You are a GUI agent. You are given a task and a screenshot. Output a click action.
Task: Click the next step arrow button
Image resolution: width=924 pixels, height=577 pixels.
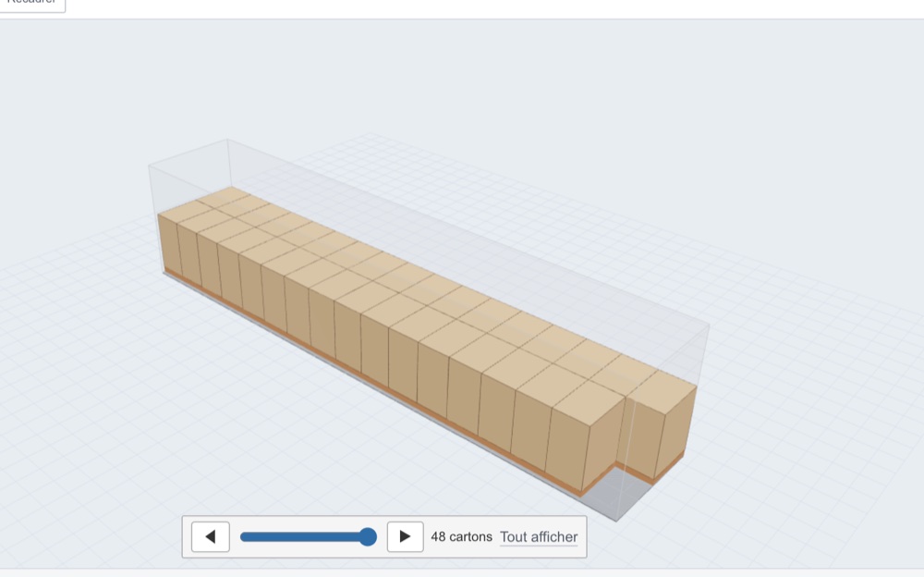(405, 537)
